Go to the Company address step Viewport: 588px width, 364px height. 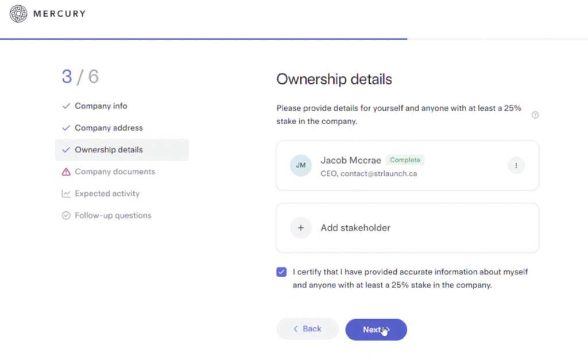pos(109,128)
